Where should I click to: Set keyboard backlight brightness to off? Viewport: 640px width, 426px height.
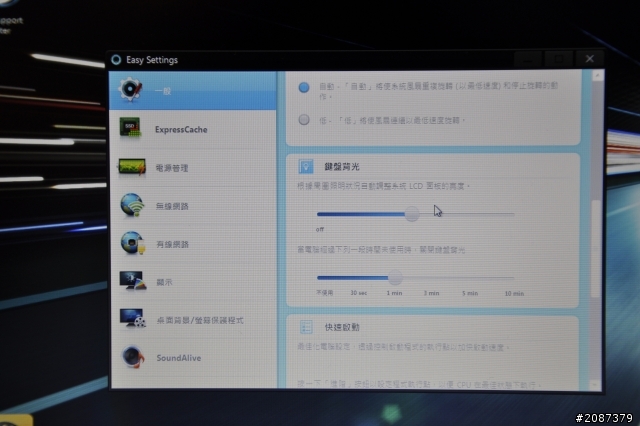(x=320, y=229)
